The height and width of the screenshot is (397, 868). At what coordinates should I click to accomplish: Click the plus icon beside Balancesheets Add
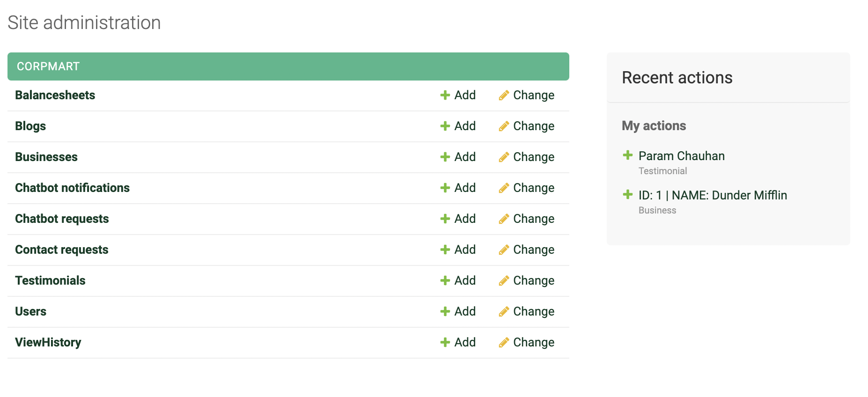click(445, 96)
